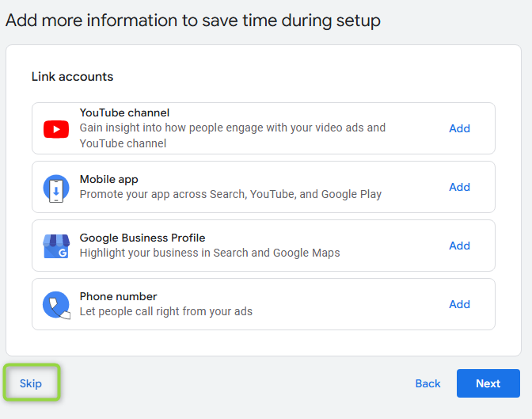Skip the link accounts step
532x419 pixels.
point(31,383)
